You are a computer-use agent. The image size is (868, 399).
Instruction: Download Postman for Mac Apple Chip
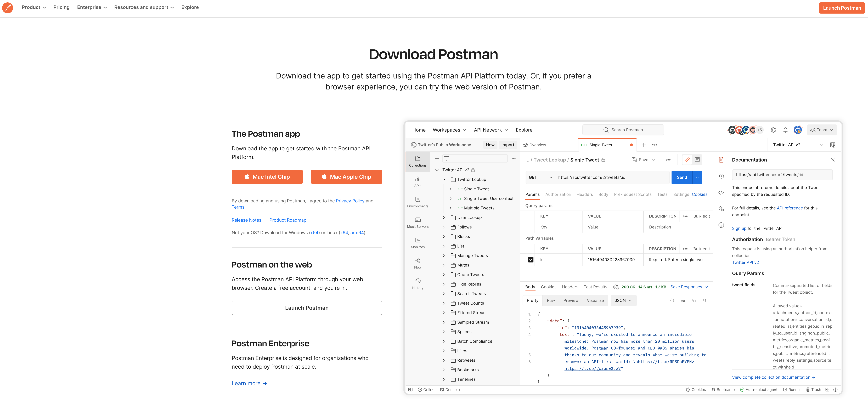(346, 176)
